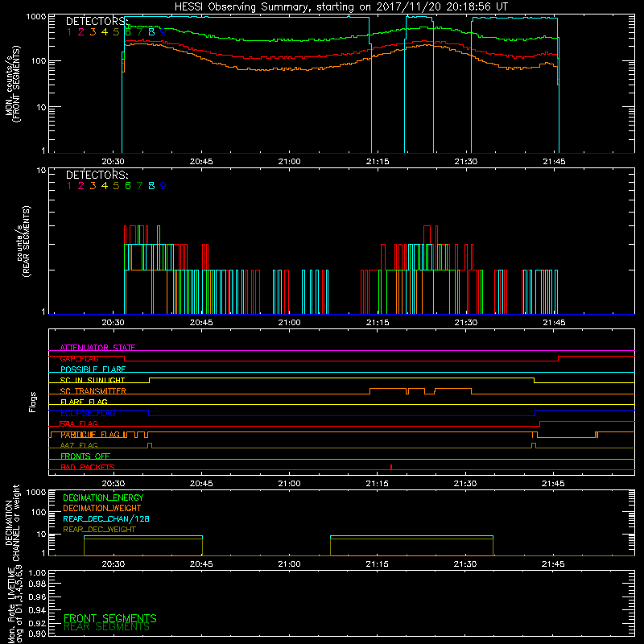Click the DECIMATION CHANNEL or weight axis label

(13, 522)
